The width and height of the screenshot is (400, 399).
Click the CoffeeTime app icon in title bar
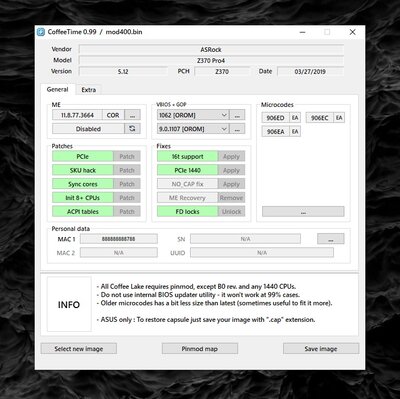(x=41, y=32)
